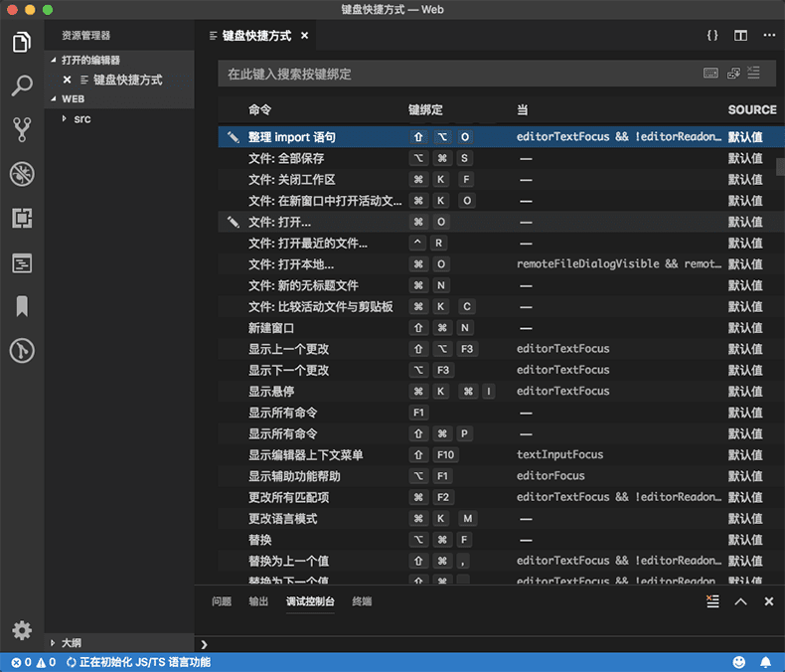The height and width of the screenshot is (672, 785).
Task: Switch to the 调试控制台 panel tab
Action: point(310,600)
